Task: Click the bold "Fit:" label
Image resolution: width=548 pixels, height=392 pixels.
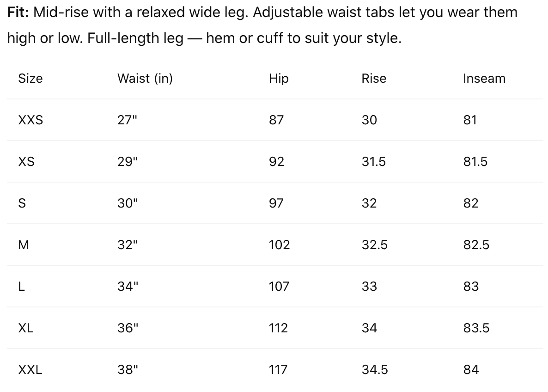Action: click(18, 12)
